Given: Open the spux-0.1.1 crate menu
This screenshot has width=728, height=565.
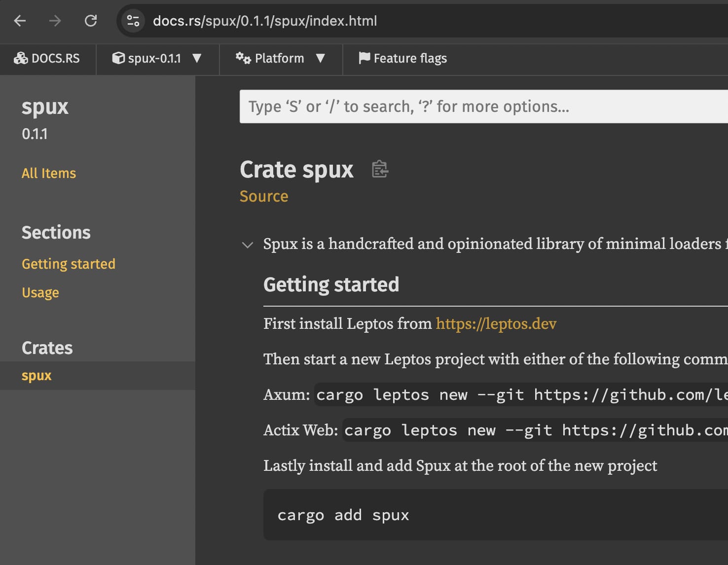Looking at the screenshot, I should point(157,59).
